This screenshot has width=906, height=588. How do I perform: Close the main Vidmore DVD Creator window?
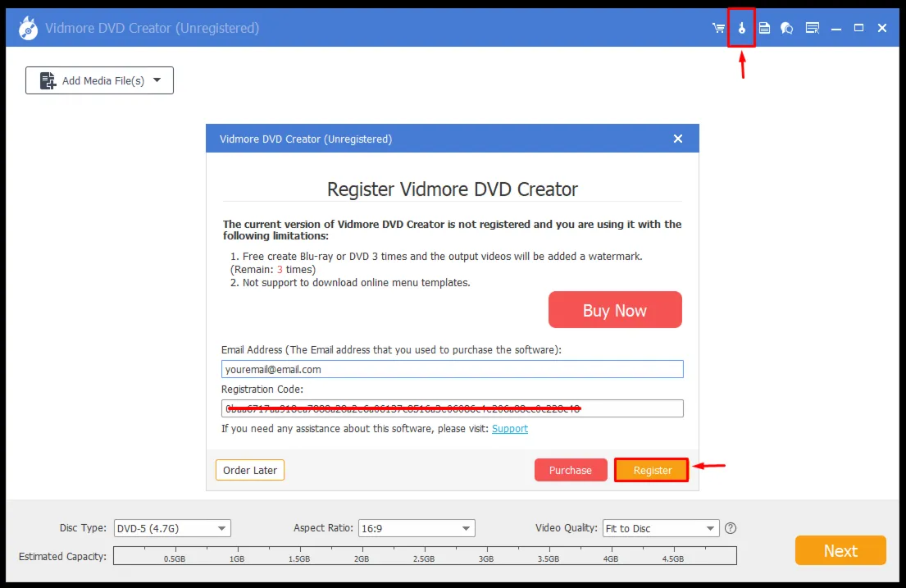[881, 28]
